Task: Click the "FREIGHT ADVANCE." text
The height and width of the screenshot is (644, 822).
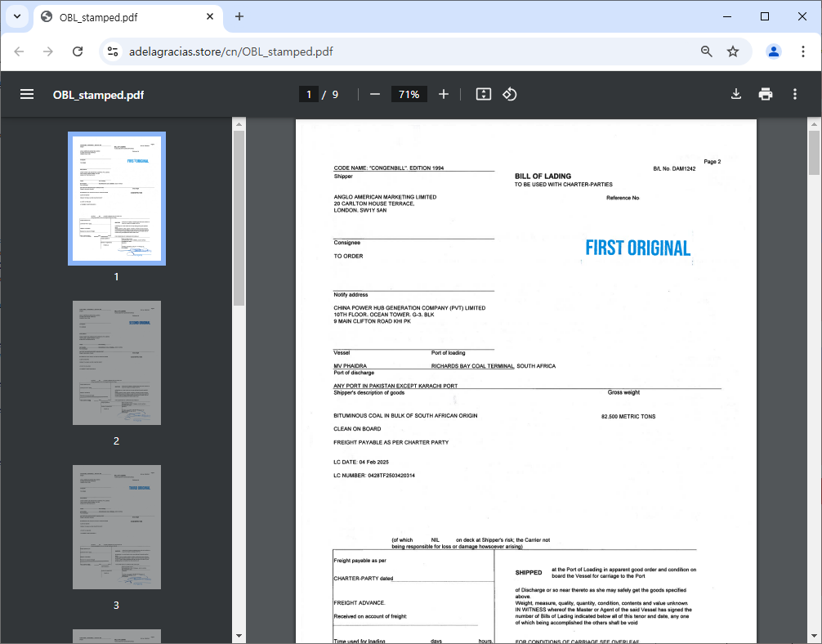Action: (359, 603)
